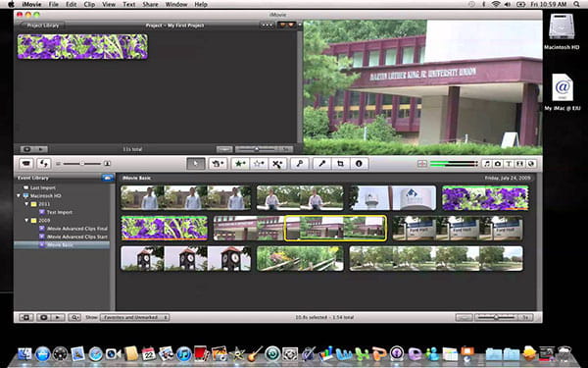Screen dimensions: 588x368
Task: Play selected events from beginning
Action: tap(58, 317)
